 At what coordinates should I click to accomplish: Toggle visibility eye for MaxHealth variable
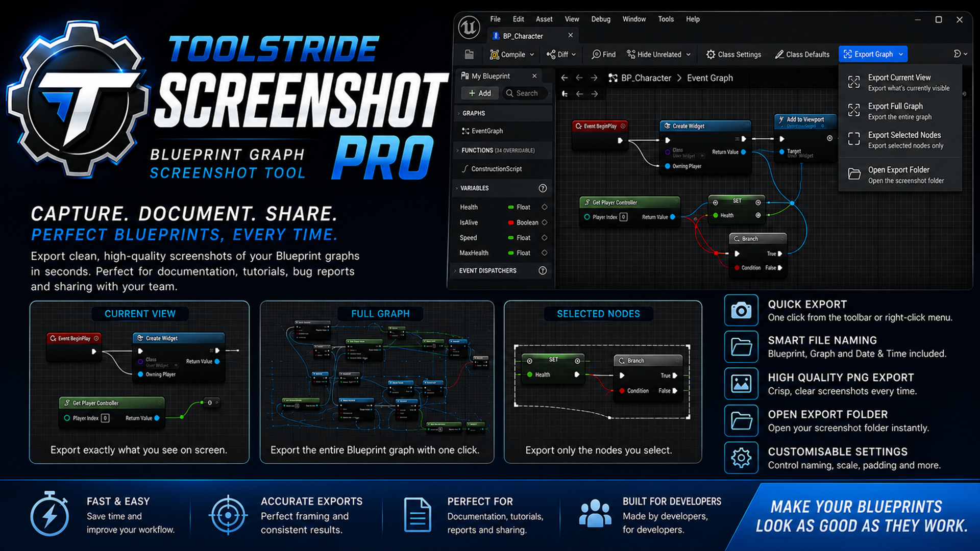(x=544, y=253)
